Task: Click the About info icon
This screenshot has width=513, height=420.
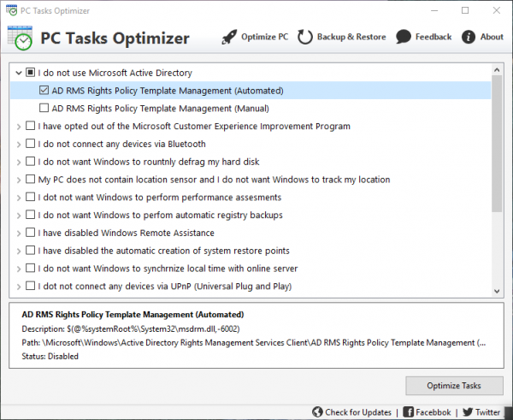Action: (x=469, y=37)
